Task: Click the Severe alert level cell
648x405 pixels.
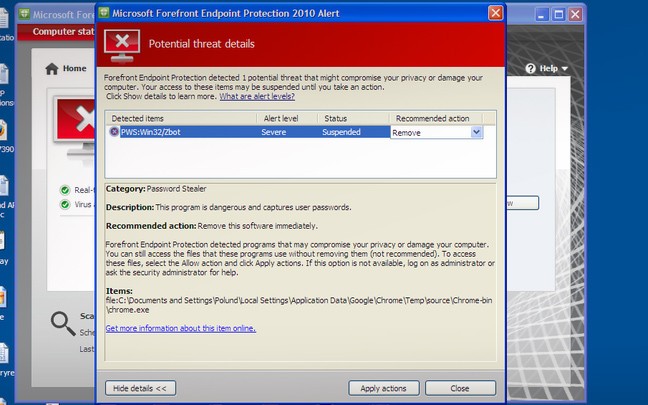Action: 274,132
